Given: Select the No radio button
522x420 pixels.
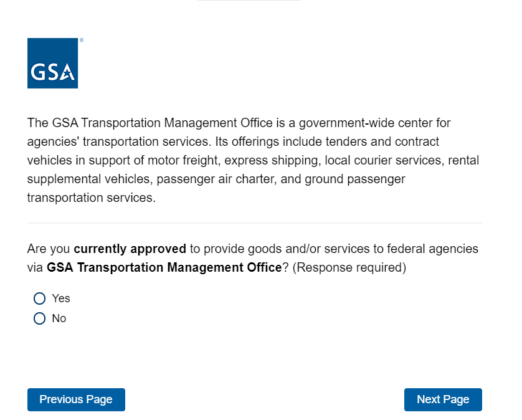Looking at the screenshot, I should [x=40, y=318].
